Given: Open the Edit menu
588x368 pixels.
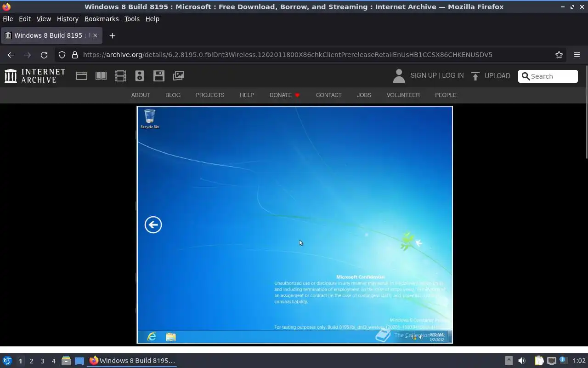Looking at the screenshot, I should click(25, 19).
